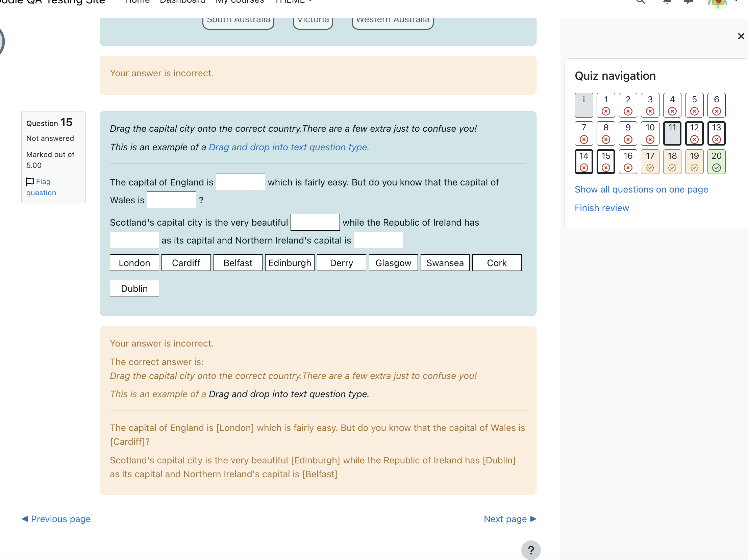748x560 pixels.
Task: Jump to question 2 in navigation
Action: (x=628, y=105)
